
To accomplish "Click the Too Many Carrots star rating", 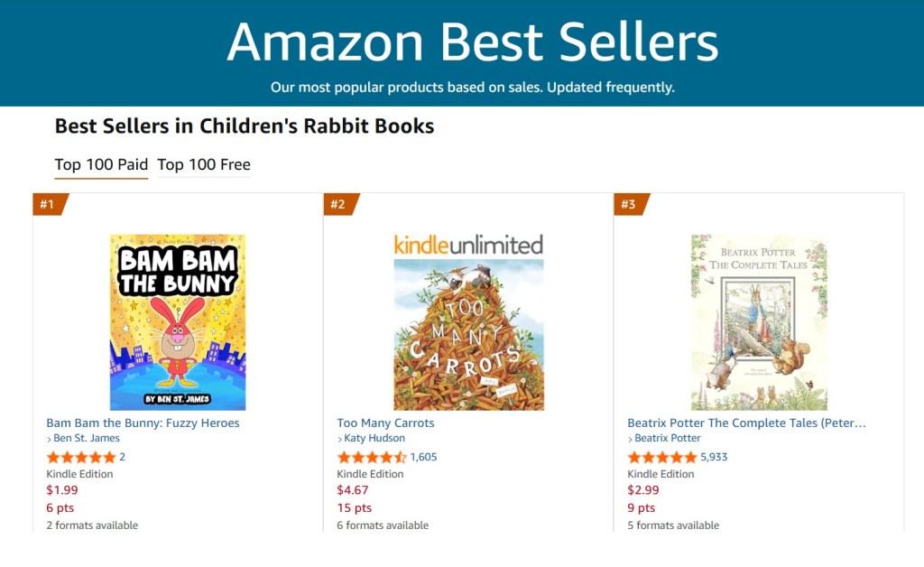I will coord(372,457).
